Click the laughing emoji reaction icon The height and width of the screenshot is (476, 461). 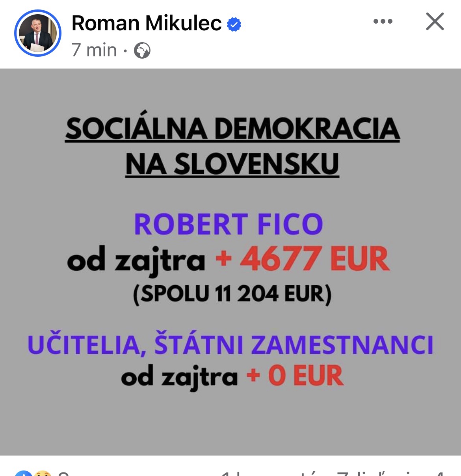(x=42, y=474)
